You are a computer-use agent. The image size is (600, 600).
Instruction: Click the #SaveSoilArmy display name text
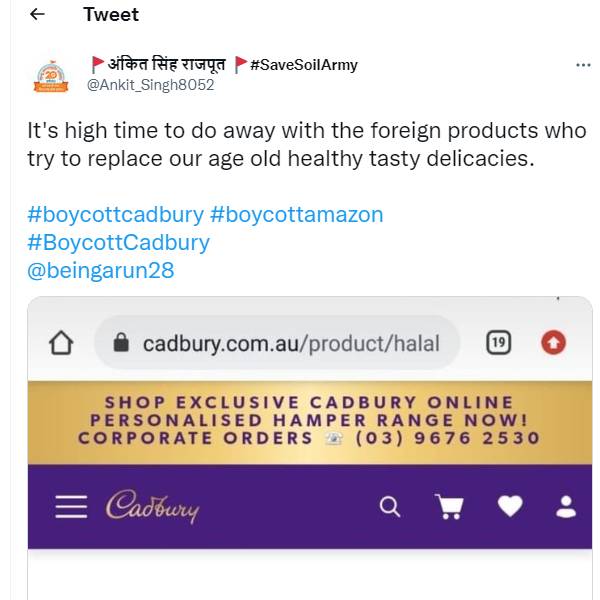tap(303, 65)
